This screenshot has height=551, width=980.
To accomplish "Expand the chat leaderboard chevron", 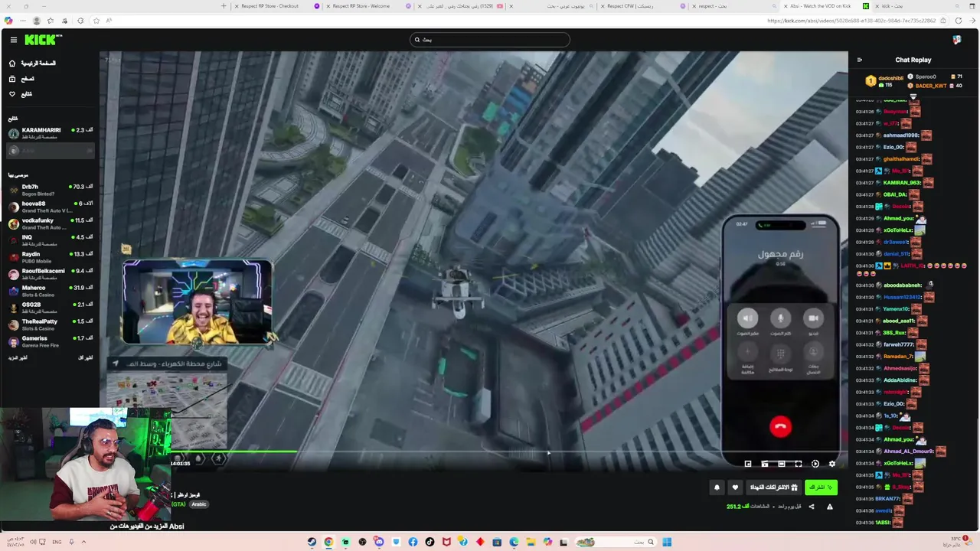I will click(913, 96).
